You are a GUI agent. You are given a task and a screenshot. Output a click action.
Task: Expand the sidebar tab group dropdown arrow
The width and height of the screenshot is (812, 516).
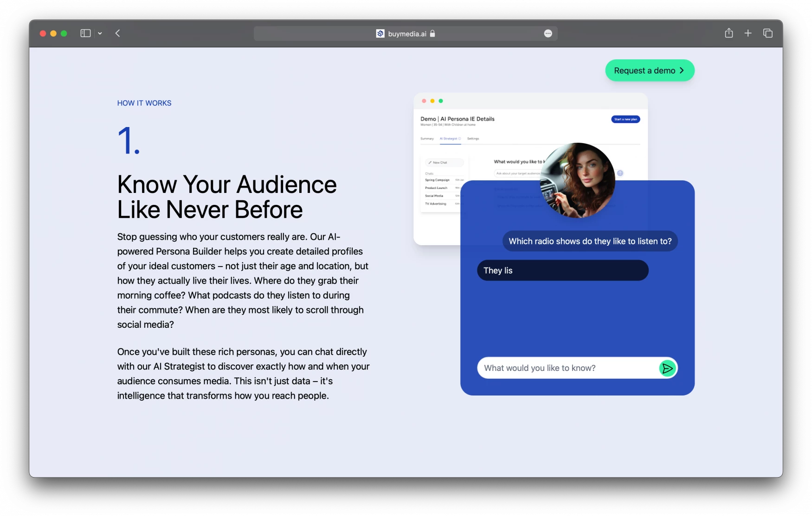click(x=100, y=33)
